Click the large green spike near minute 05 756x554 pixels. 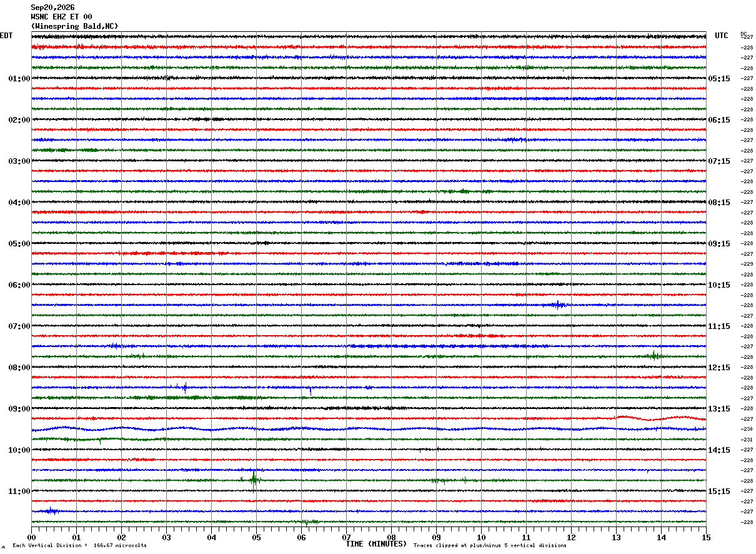pos(254,480)
